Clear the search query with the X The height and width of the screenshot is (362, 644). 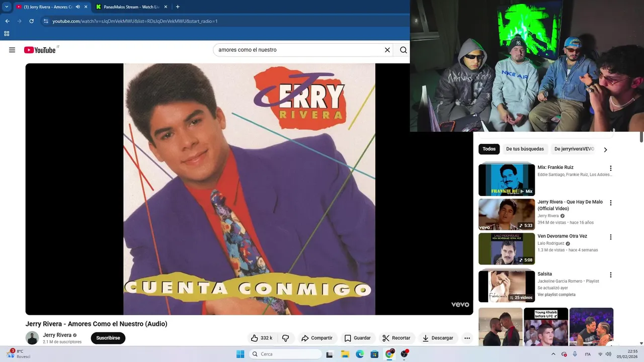(387, 50)
